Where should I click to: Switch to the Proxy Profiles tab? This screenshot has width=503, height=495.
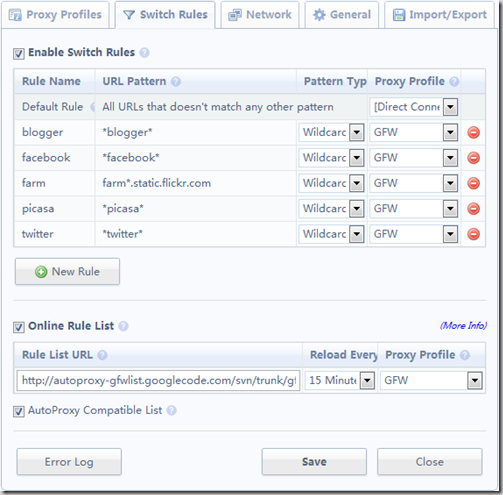(55, 15)
